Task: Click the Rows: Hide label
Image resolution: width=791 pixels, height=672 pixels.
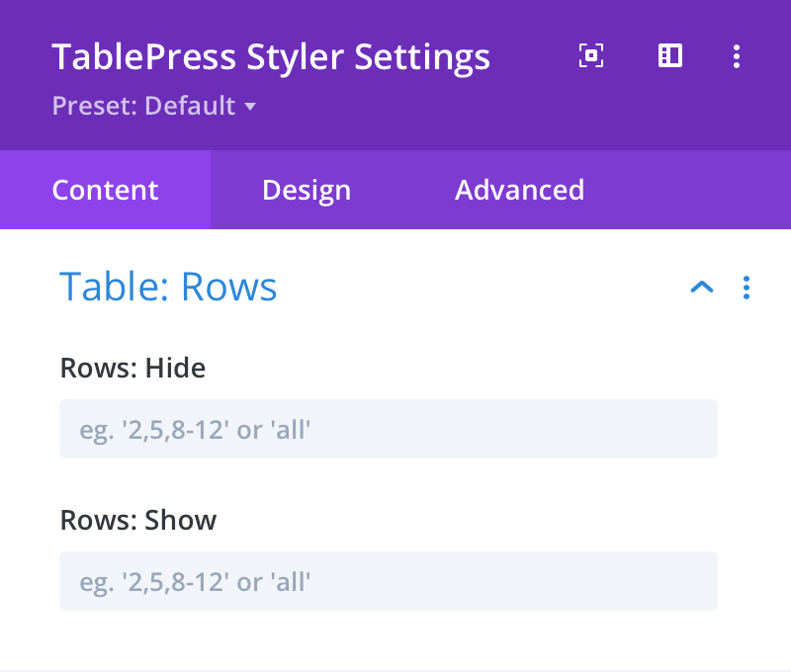Action: 132,368
